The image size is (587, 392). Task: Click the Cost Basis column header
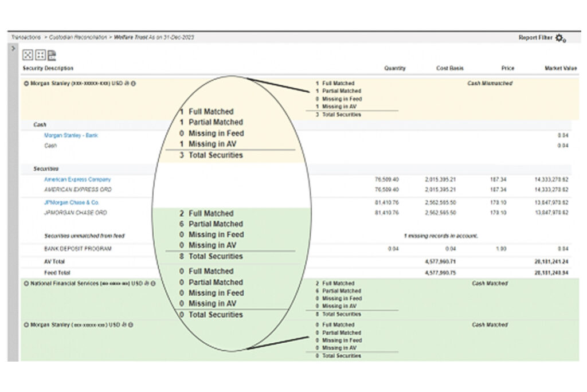[x=449, y=68]
